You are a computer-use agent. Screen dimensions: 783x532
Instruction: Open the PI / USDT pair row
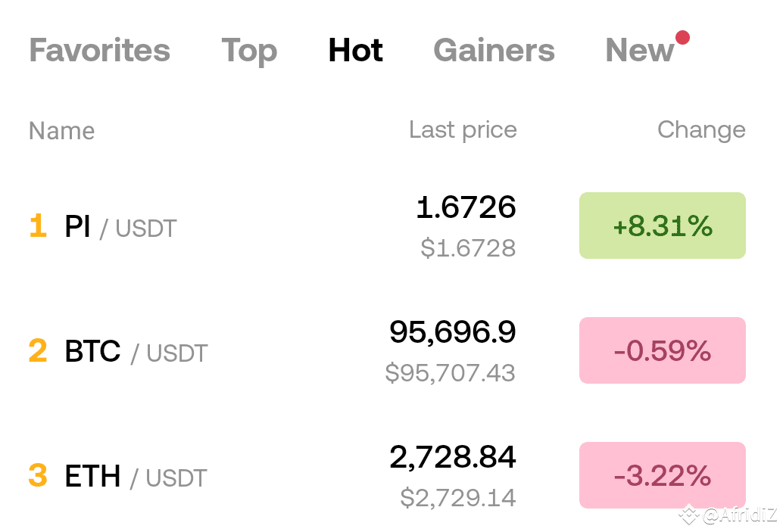tap(387, 226)
